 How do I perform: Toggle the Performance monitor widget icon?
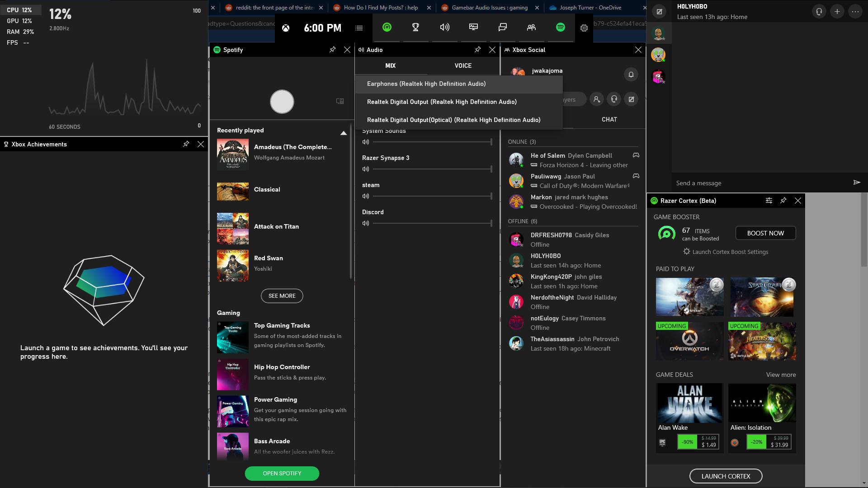click(473, 28)
